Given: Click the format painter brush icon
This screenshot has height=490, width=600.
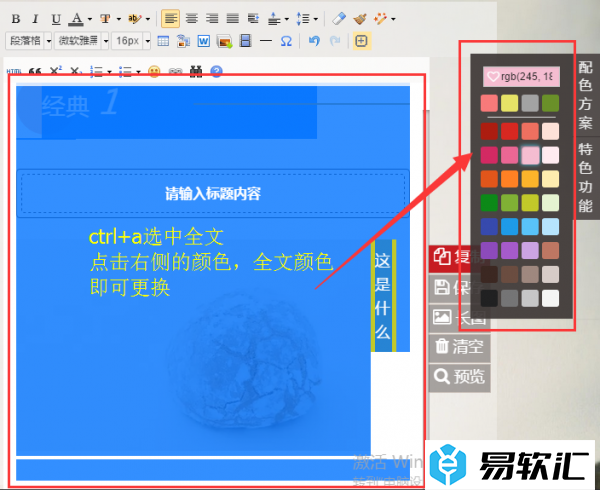Looking at the screenshot, I should pyautogui.click(x=360, y=19).
